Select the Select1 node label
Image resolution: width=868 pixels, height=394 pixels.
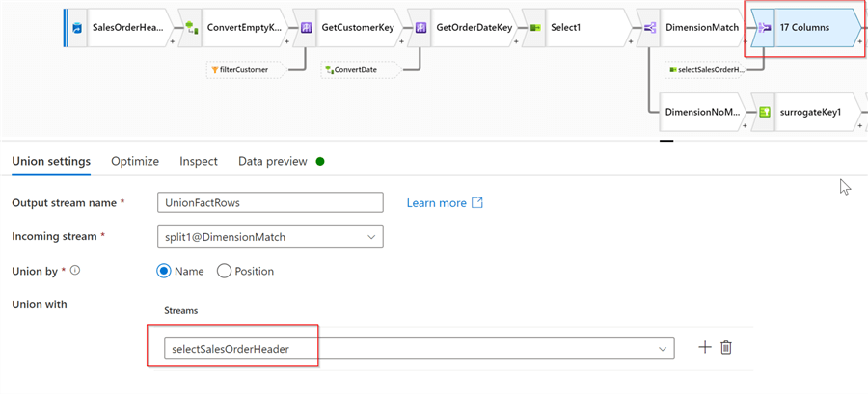pyautogui.click(x=566, y=27)
